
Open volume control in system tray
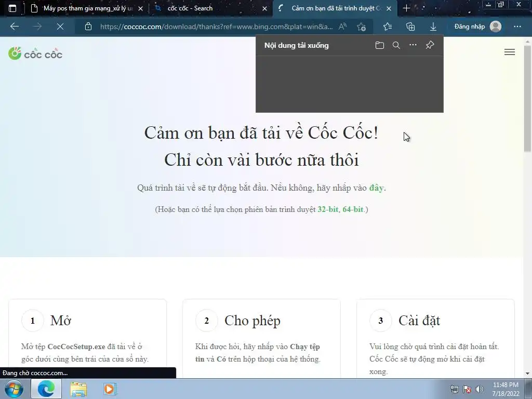(x=479, y=389)
